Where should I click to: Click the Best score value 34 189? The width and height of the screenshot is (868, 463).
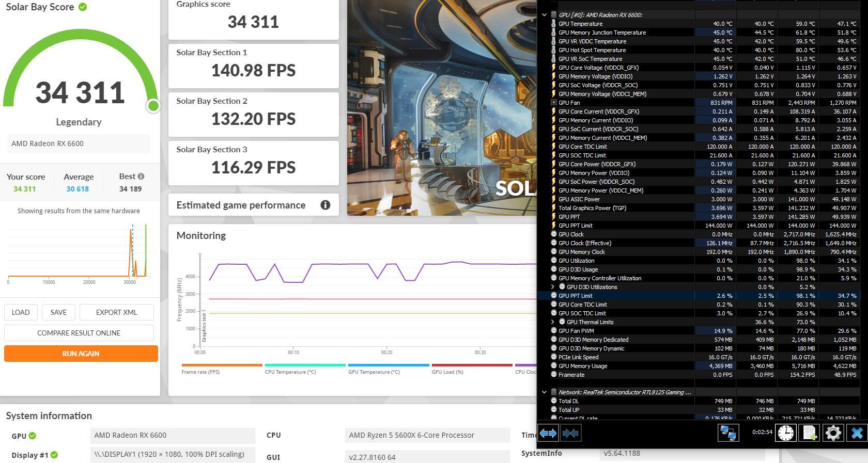click(x=130, y=189)
